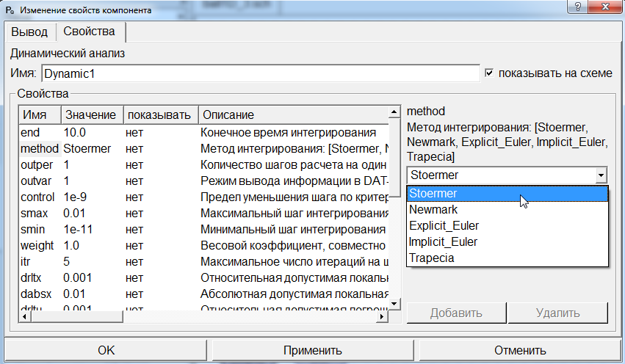Click the Имя field containing Dynamic1

point(260,74)
